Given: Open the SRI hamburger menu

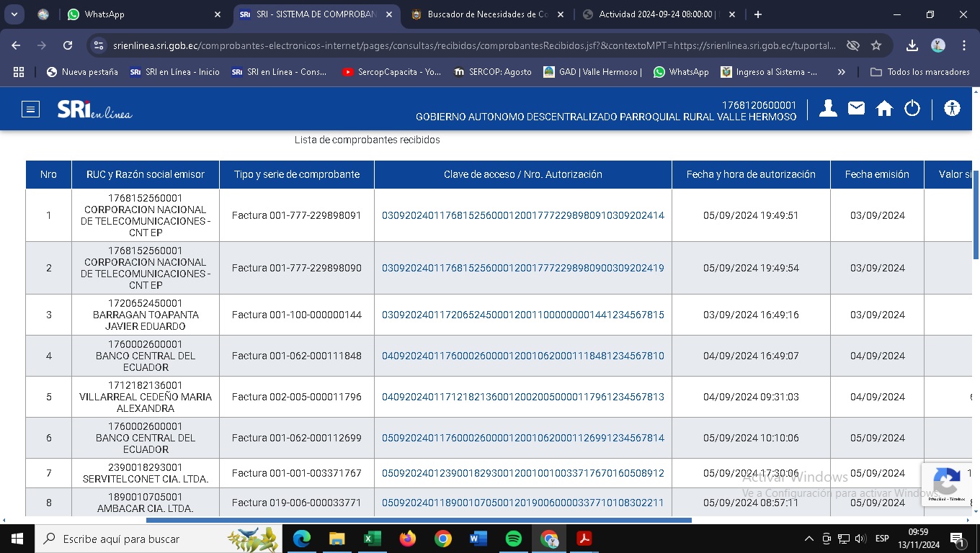Looking at the screenshot, I should (x=30, y=109).
